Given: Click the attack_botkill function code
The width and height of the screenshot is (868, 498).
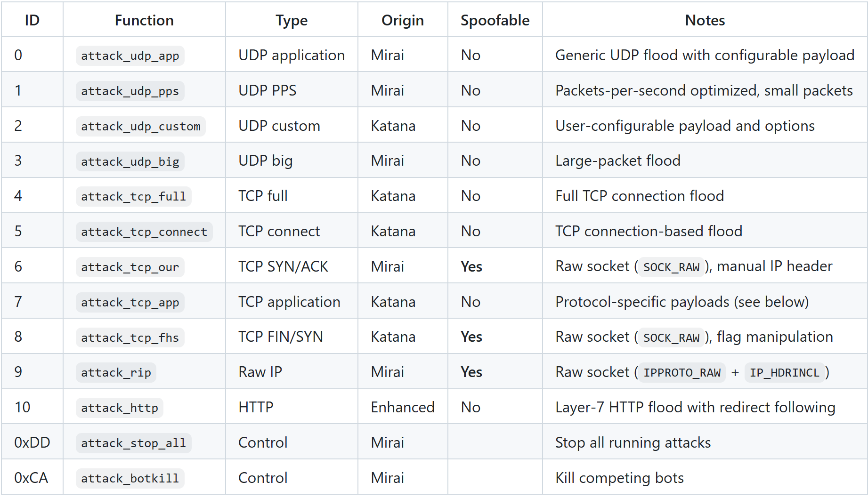Looking at the screenshot, I should coord(130,478).
